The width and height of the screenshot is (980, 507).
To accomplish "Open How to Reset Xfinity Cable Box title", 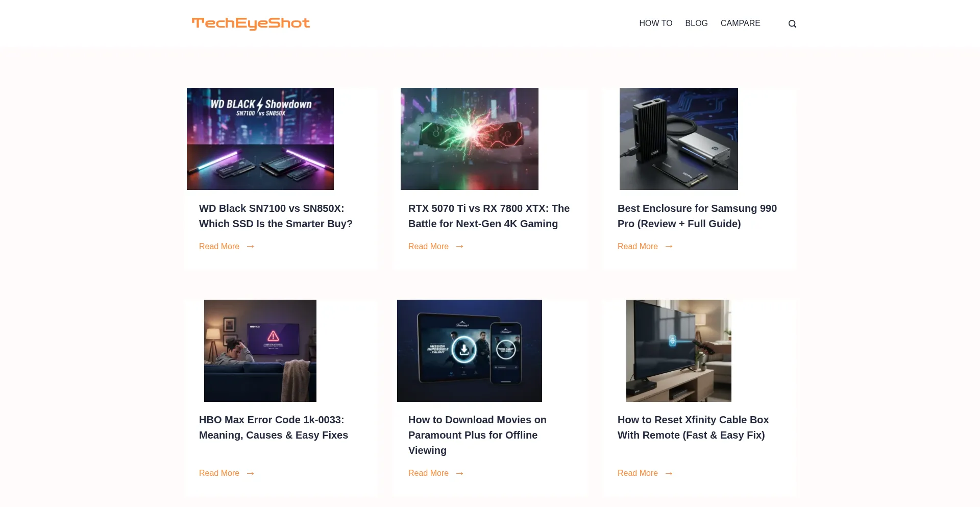I will tap(693, 427).
